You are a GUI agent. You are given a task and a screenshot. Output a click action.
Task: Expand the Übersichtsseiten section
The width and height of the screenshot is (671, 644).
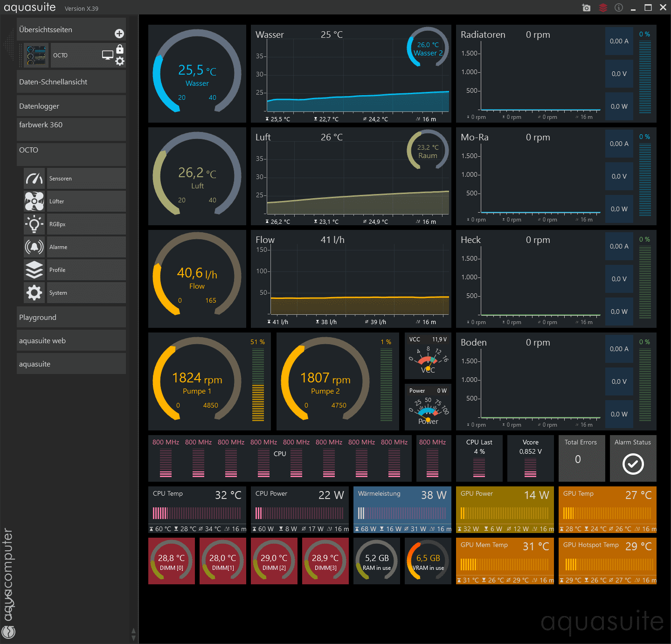pos(71,29)
